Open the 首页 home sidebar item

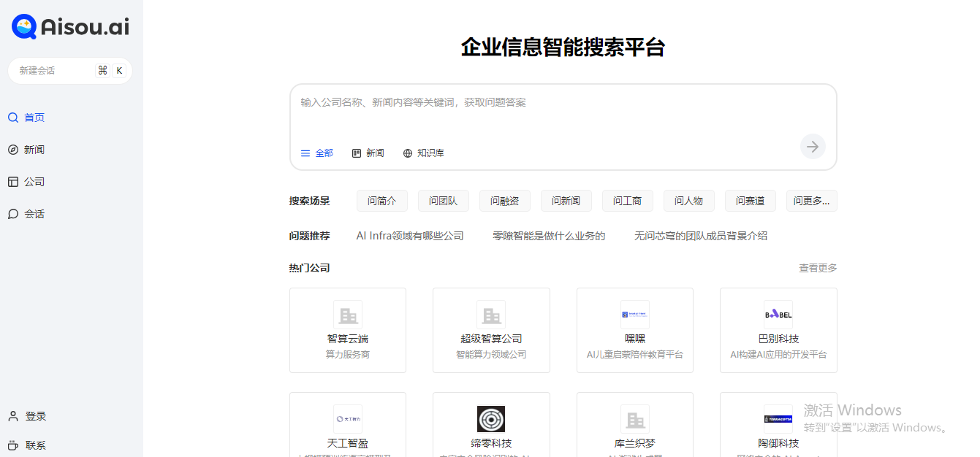pos(26,118)
